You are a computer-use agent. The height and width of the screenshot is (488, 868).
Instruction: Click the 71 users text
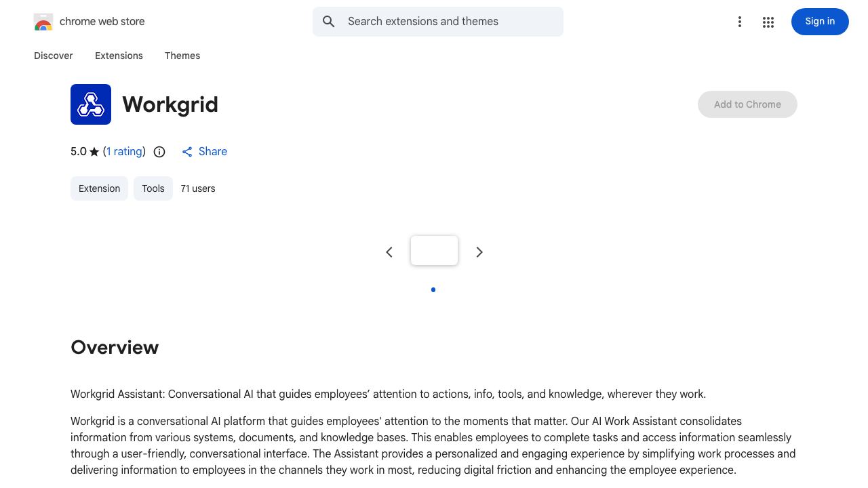(x=198, y=188)
